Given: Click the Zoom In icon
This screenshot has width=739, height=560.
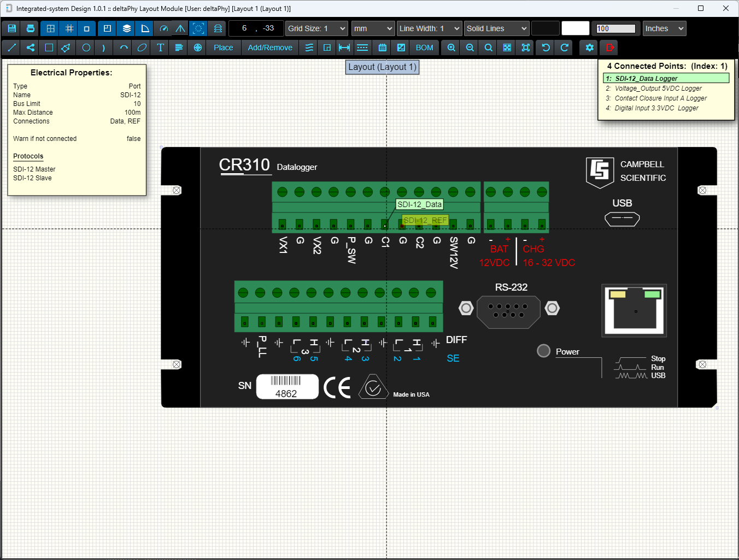Looking at the screenshot, I should (450, 48).
